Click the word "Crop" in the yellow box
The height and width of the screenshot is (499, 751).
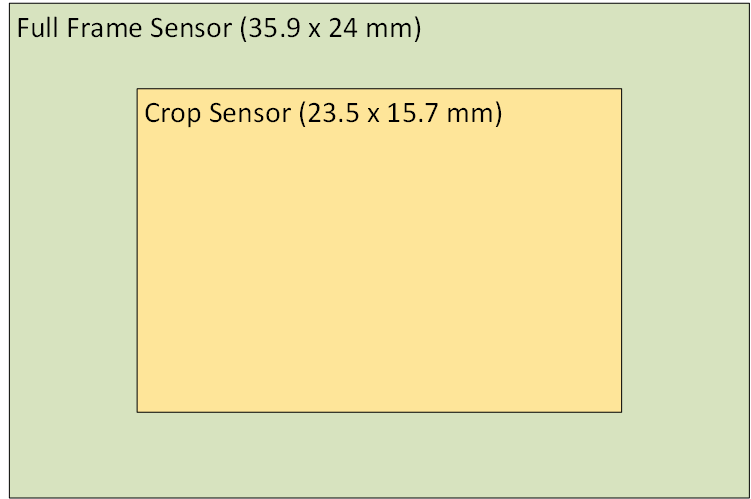pos(171,112)
